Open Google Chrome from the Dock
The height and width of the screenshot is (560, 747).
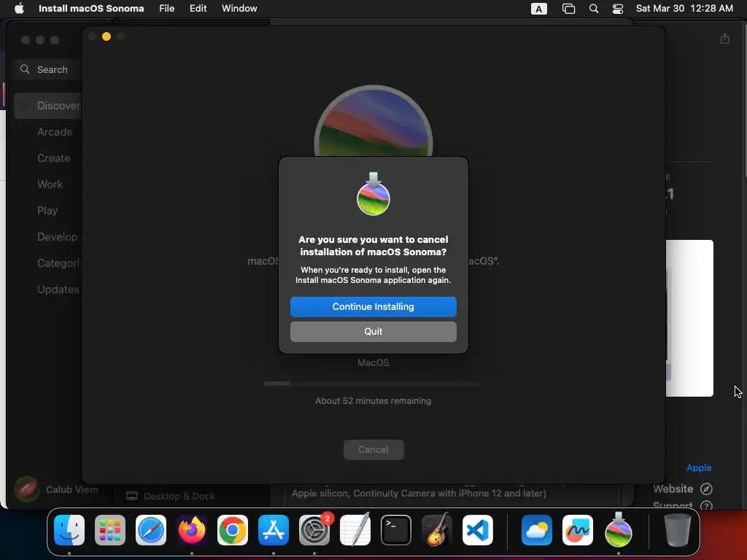point(233,530)
